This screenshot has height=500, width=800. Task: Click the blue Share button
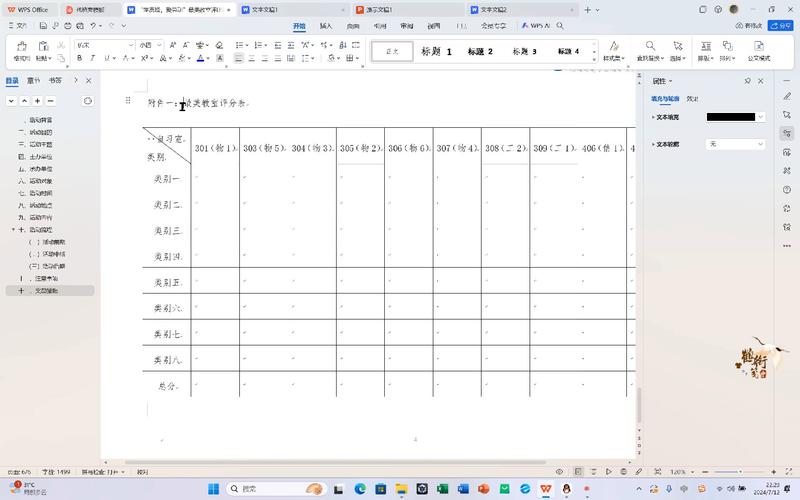781,26
